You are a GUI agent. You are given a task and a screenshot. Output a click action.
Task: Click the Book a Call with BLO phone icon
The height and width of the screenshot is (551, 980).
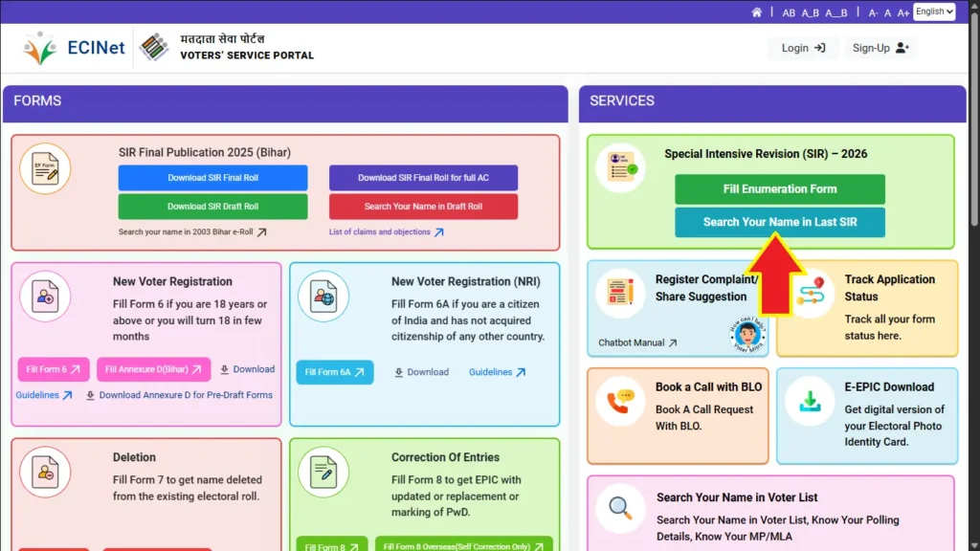click(x=620, y=401)
